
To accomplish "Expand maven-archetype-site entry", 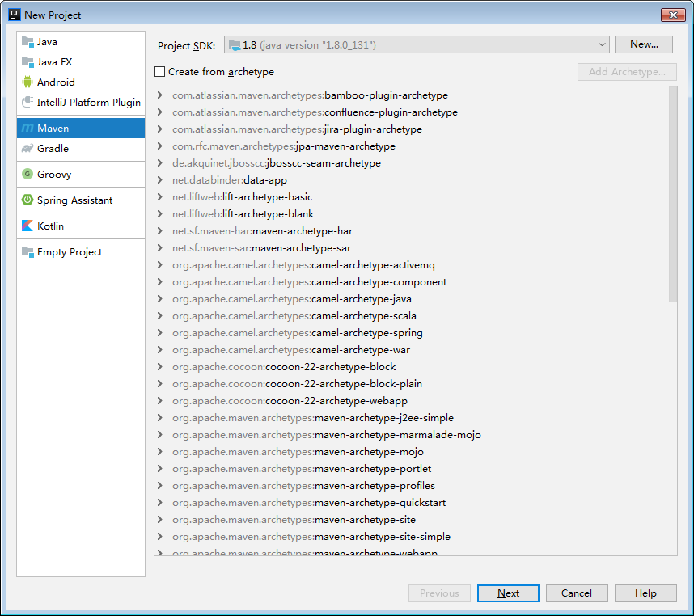I will [160, 520].
